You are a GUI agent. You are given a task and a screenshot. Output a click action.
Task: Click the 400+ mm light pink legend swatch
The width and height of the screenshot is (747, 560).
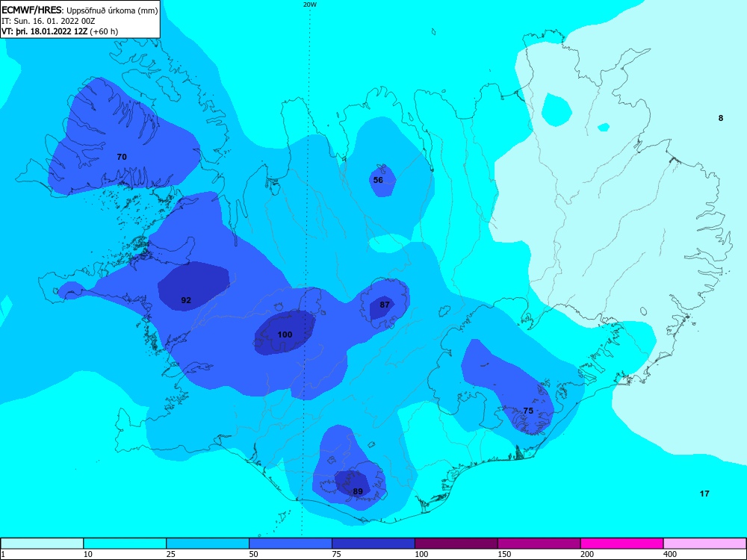[705, 544]
